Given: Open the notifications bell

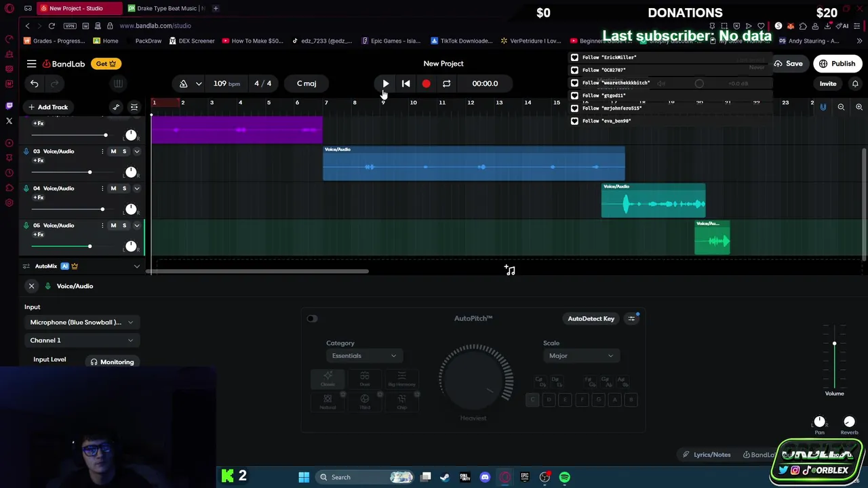Looking at the screenshot, I should (855, 84).
